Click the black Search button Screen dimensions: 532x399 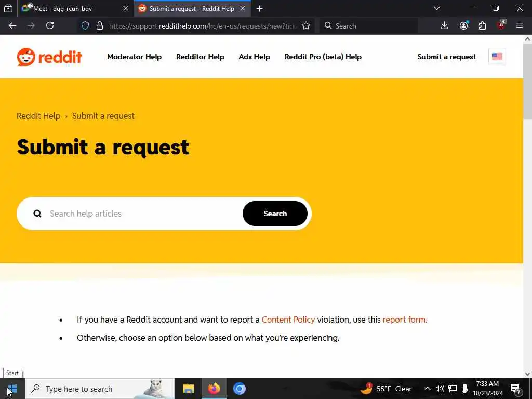[x=275, y=214]
